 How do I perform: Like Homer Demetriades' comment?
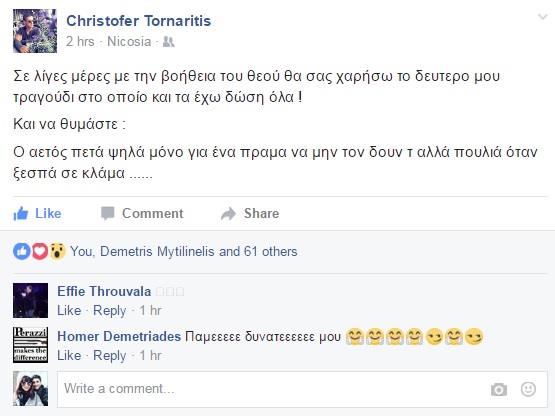click(x=69, y=355)
